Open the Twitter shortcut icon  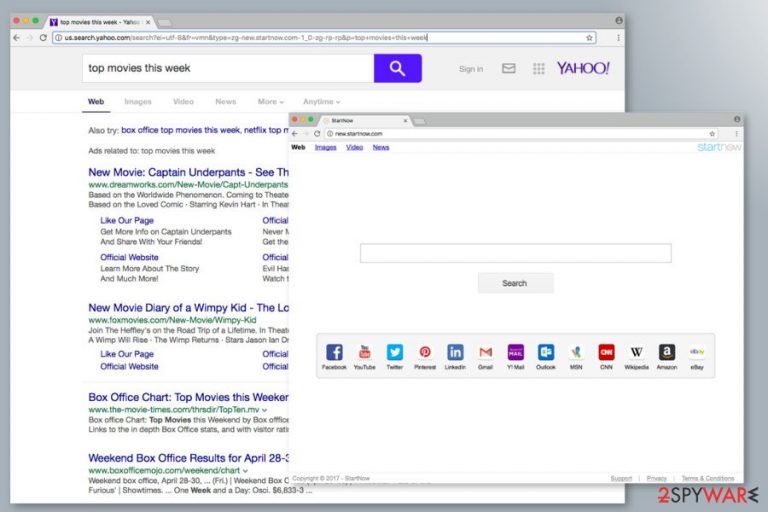coord(395,352)
